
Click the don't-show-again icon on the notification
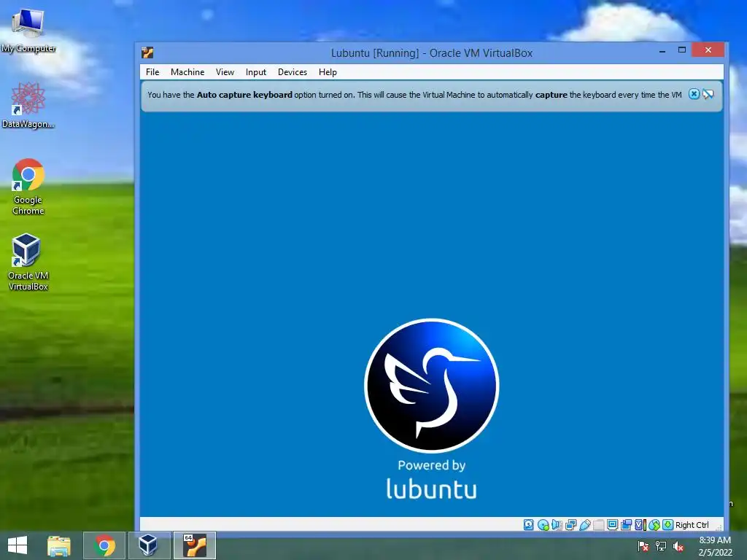708,94
